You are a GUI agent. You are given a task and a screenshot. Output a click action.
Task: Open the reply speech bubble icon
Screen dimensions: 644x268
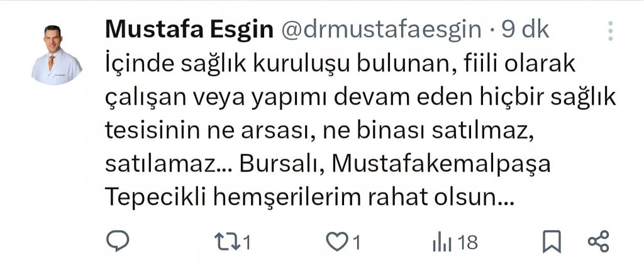pos(118,241)
